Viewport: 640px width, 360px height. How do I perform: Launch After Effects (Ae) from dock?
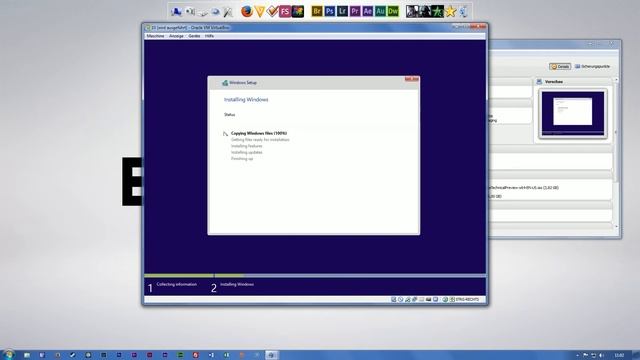367,11
